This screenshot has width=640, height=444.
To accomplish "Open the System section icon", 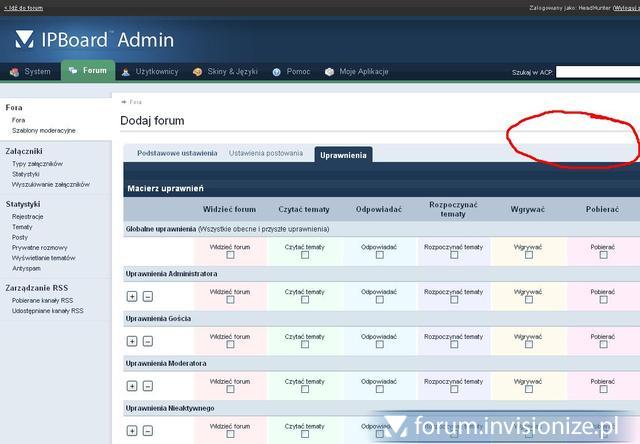I will click(x=15, y=72).
